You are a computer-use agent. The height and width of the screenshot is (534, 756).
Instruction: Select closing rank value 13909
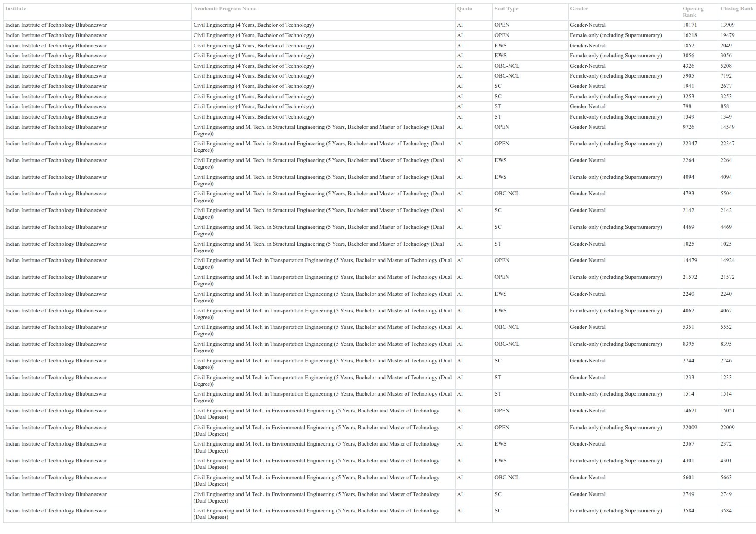click(x=728, y=25)
